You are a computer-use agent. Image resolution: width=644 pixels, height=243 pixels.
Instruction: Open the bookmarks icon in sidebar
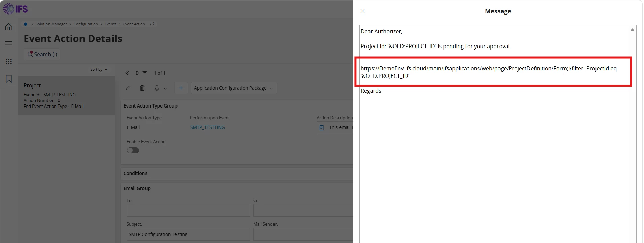pos(9,79)
